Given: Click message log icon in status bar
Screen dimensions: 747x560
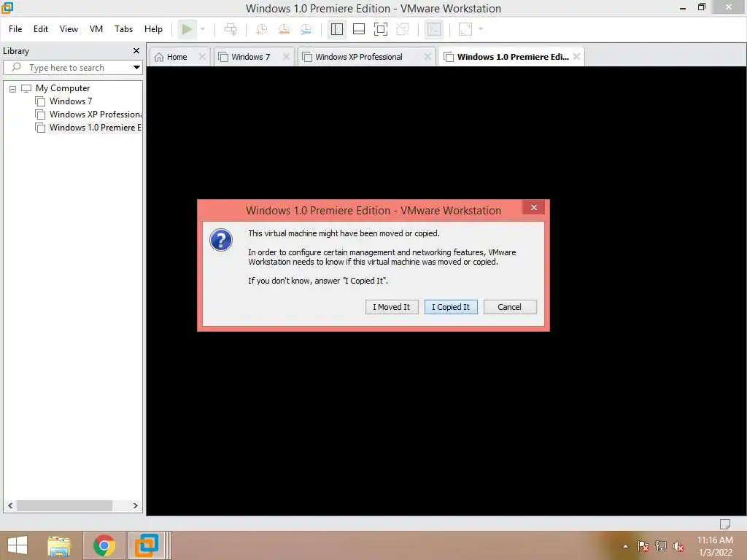Looking at the screenshot, I should pos(724,524).
